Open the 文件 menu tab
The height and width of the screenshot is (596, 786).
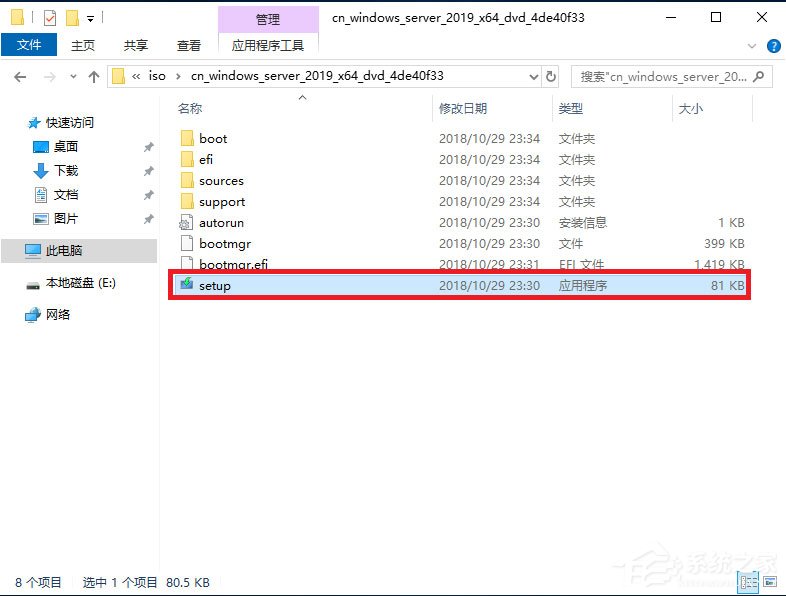(29, 45)
